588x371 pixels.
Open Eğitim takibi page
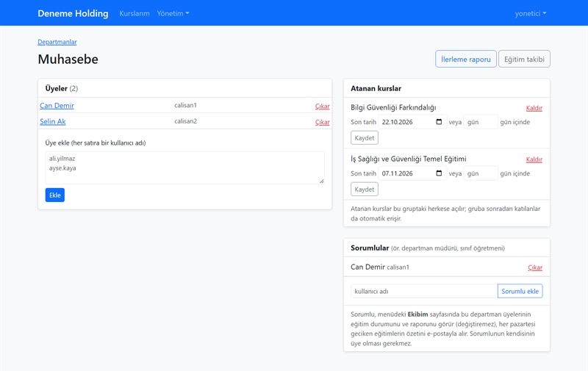[x=524, y=60]
